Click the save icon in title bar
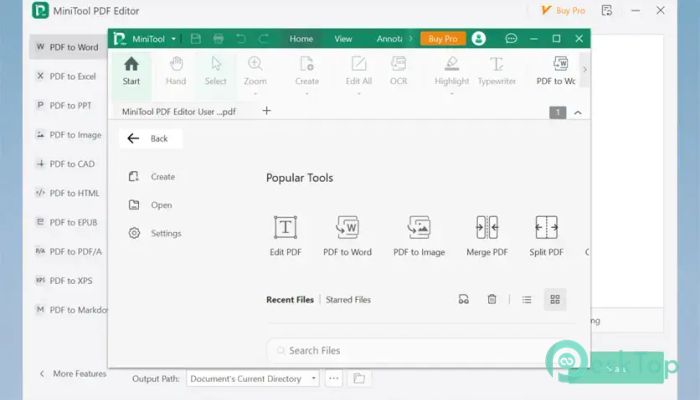 [196, 39]
